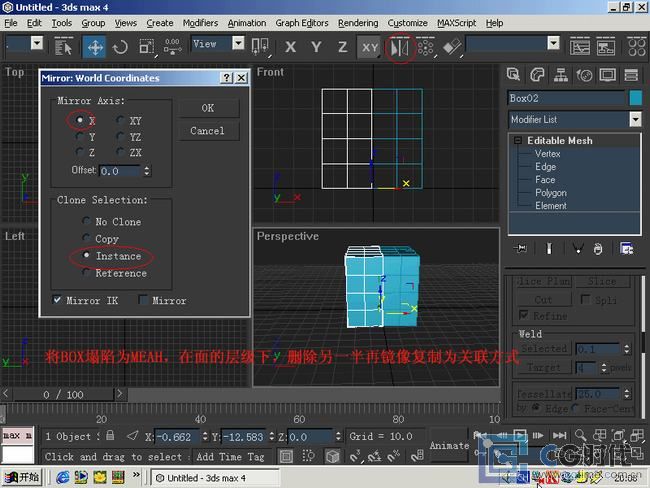Restrict transform to X axis
The image size is (650, 488).
[x=291, y=46]
